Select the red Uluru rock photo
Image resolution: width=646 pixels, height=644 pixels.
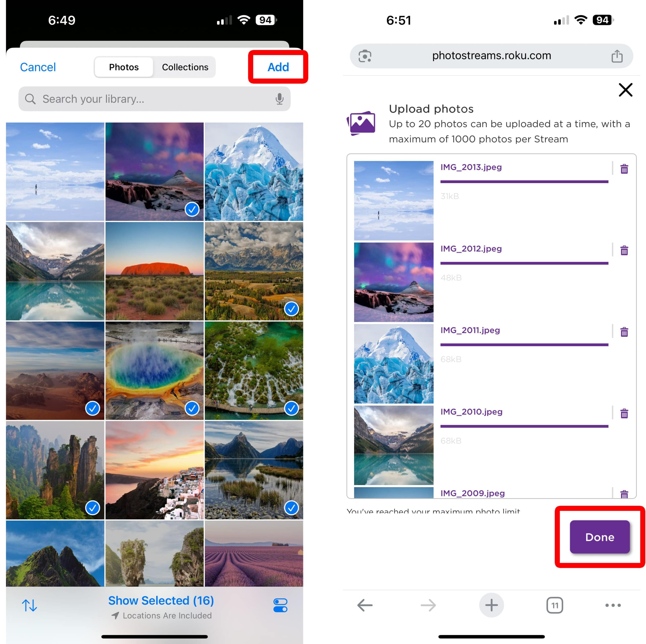coord(154,271)
